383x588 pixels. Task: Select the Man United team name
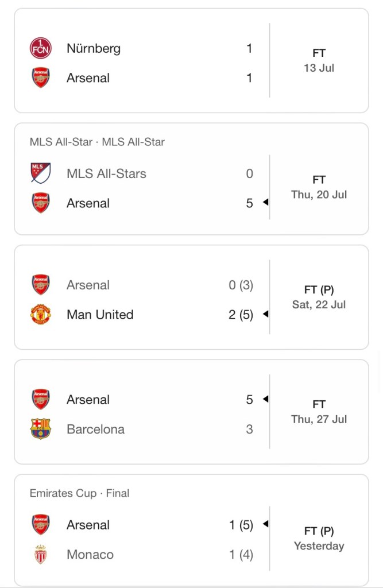[x=100, y=315]
